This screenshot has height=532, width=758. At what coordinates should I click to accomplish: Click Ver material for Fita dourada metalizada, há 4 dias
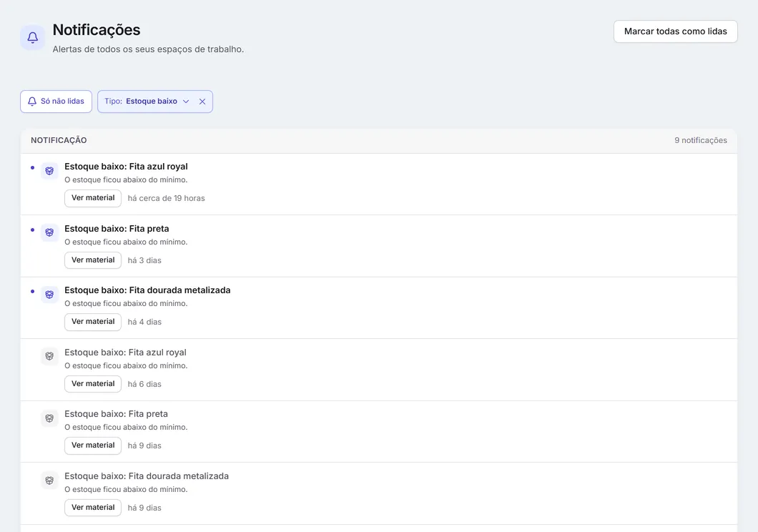[x=93, y=322]
